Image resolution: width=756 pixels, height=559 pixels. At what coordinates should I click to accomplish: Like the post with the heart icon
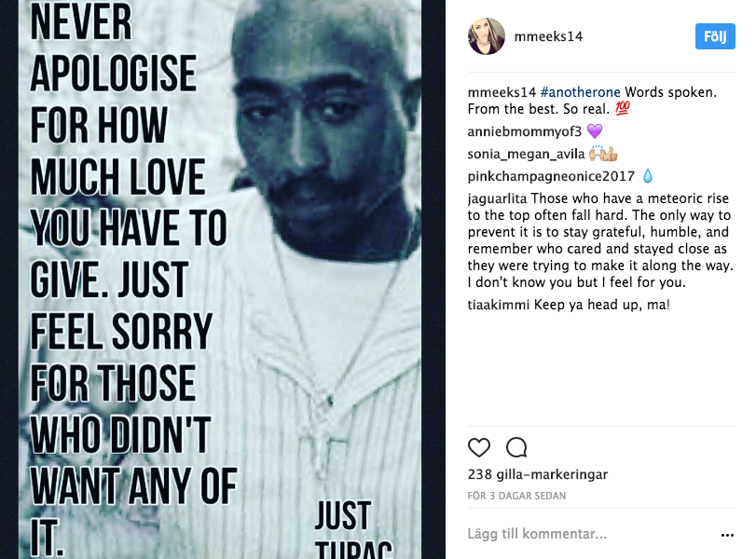tap(479, 448)
